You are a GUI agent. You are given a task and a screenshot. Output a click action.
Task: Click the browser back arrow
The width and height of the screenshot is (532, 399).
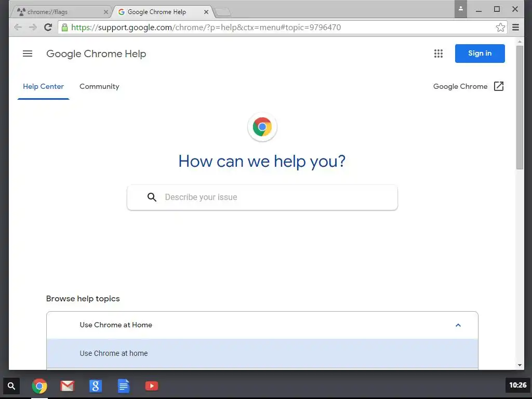click(x=18, y=27)
